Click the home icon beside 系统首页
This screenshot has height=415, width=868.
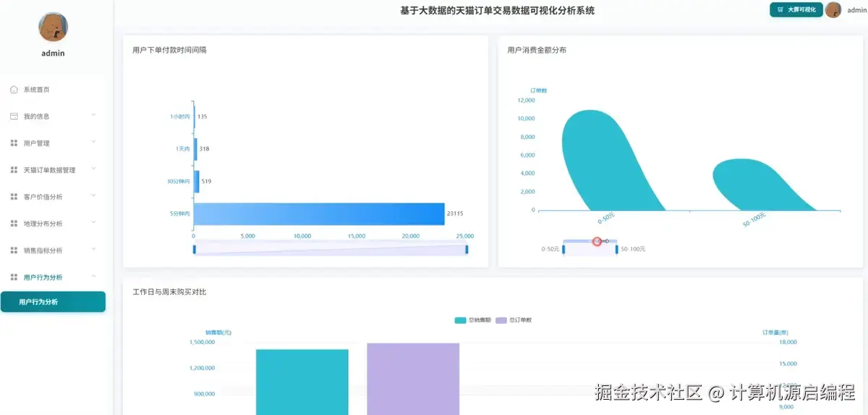pos(14,90)
